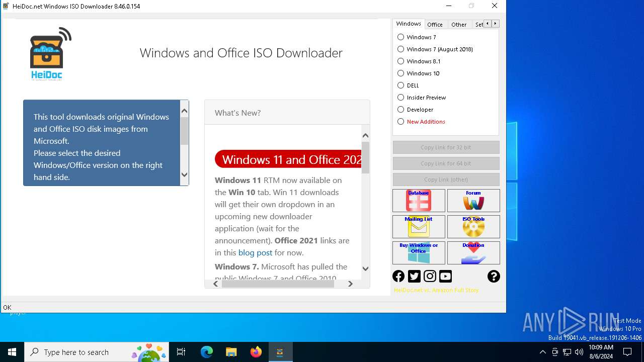The height and width of the screenshot is (362, 644).
Task: Open the blog post link
Action: [255, 252]
